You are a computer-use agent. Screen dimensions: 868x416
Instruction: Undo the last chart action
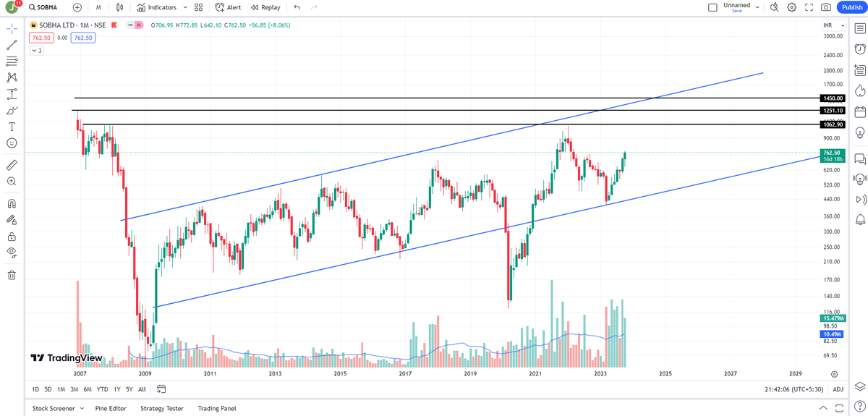297,7
